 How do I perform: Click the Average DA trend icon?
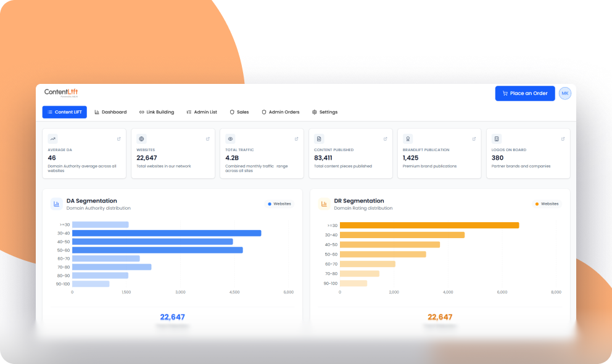click(52, 139)
